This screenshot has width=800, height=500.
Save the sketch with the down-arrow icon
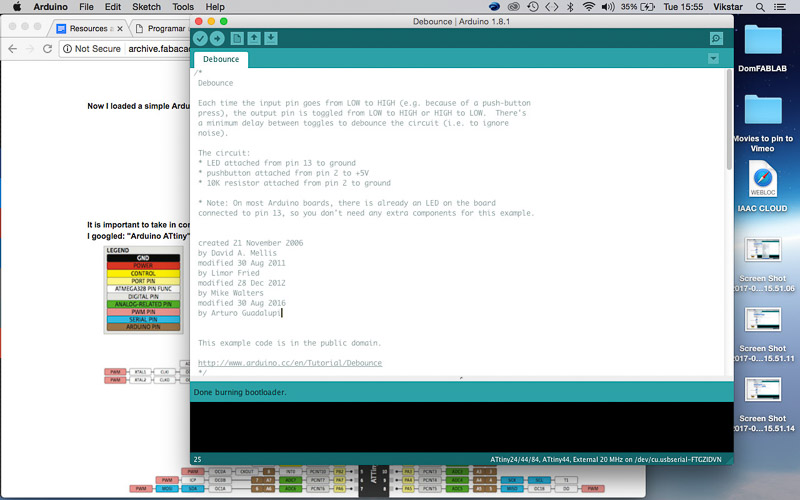click(x=271, y=38)
